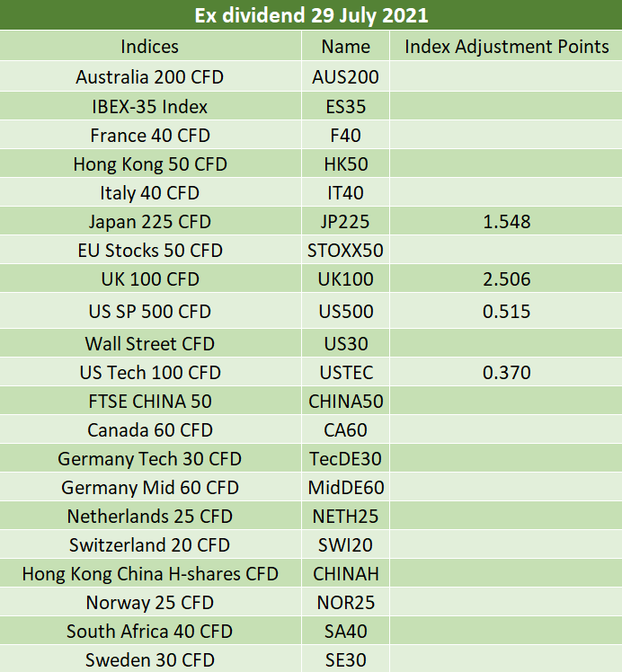Select the 'Indices' column header

pos(150,47)
